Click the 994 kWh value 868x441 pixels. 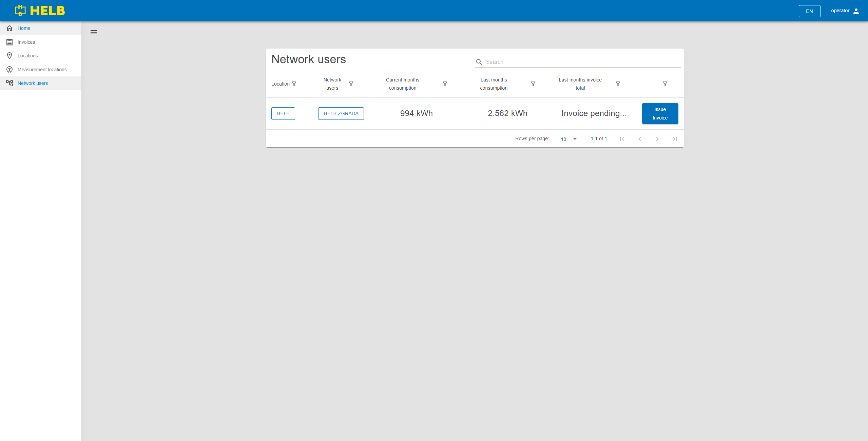tap(417, 113)
